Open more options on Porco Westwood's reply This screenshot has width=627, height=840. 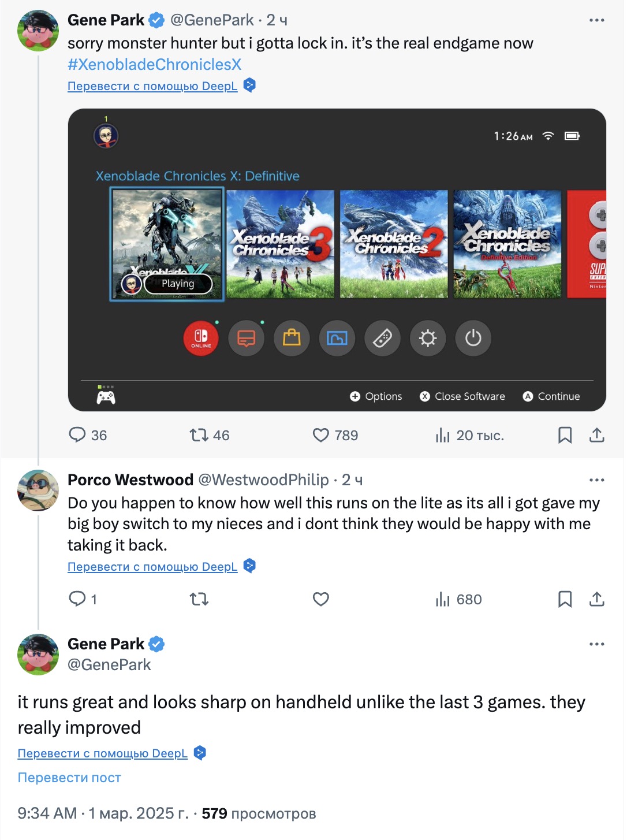(x=596, y=480)
